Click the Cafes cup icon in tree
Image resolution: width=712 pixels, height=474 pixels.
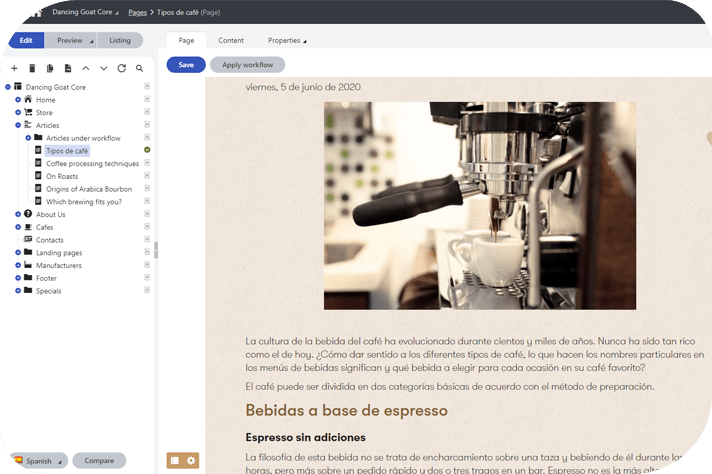(28, 227)
